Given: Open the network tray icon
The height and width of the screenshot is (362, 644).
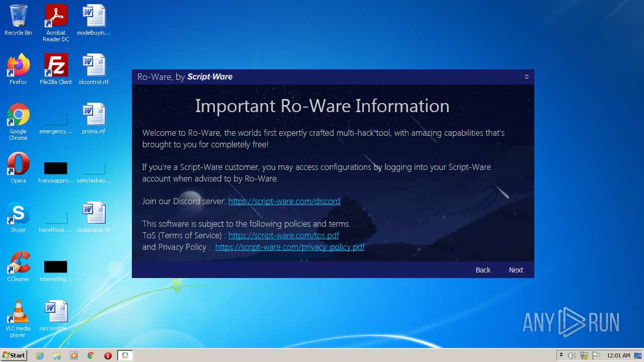Looking at the screenshot, I should [x=584, y=355].
